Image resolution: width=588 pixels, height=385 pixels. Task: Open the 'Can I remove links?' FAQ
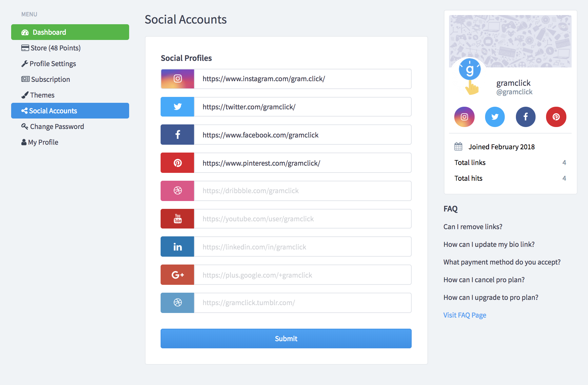473,227
